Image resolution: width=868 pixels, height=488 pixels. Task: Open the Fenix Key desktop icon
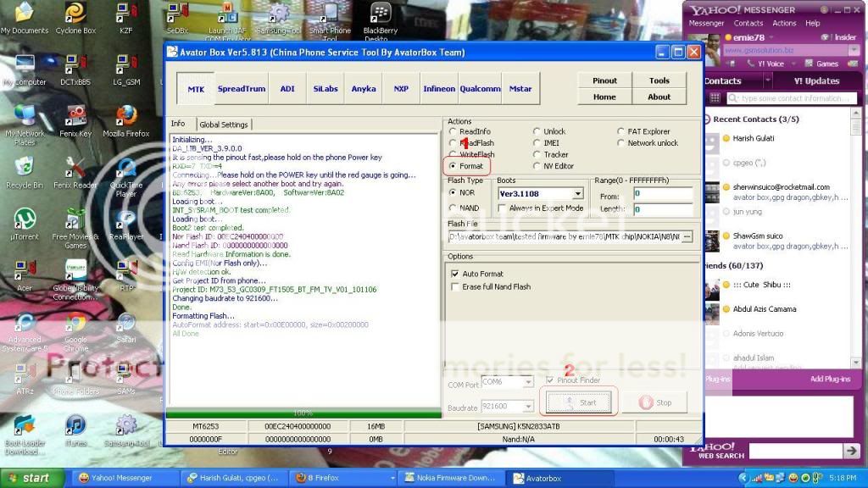(x=75, y=116)
